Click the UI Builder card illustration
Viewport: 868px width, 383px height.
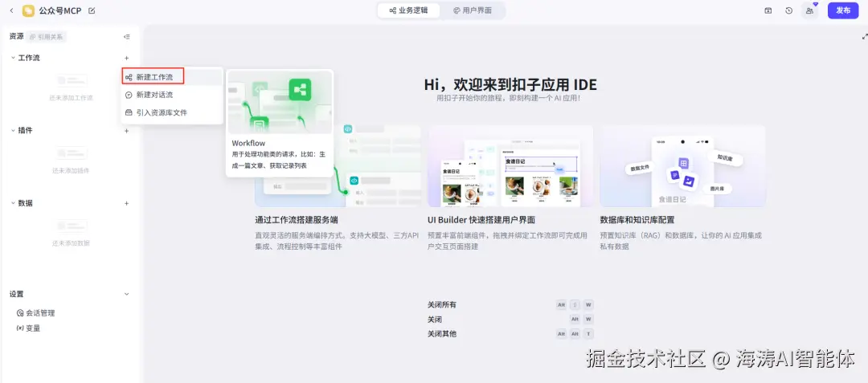pos(510,166)
